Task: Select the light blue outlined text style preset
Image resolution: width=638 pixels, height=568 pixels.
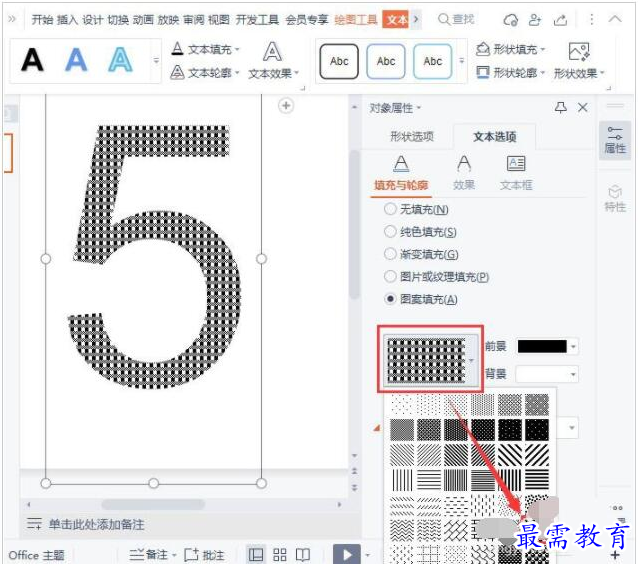Action: [120, 60]
